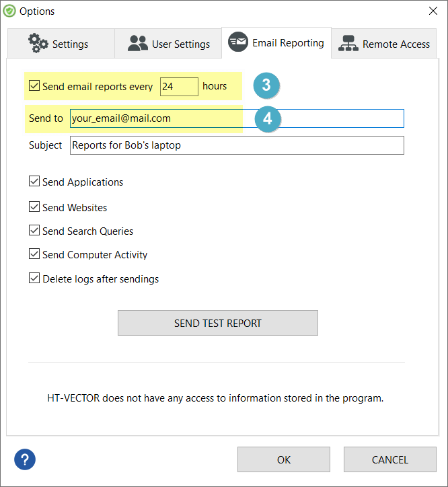Click the gears icon on Settings tab
Viewport: 448px width, 487px height.
click(38, 43)
